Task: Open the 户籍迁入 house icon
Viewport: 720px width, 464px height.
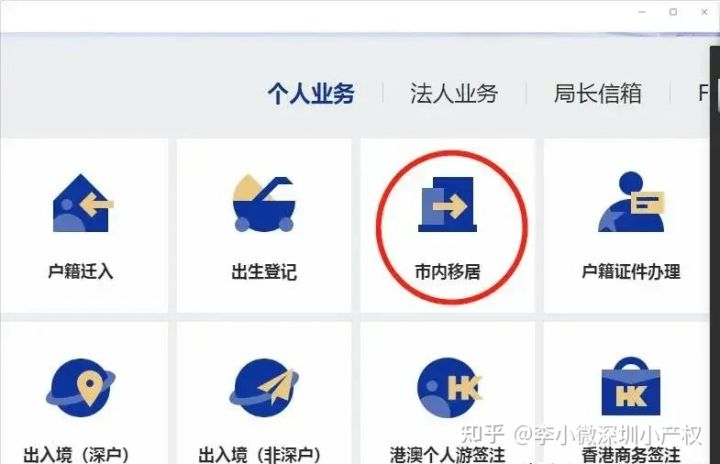Action: [83, 203]
